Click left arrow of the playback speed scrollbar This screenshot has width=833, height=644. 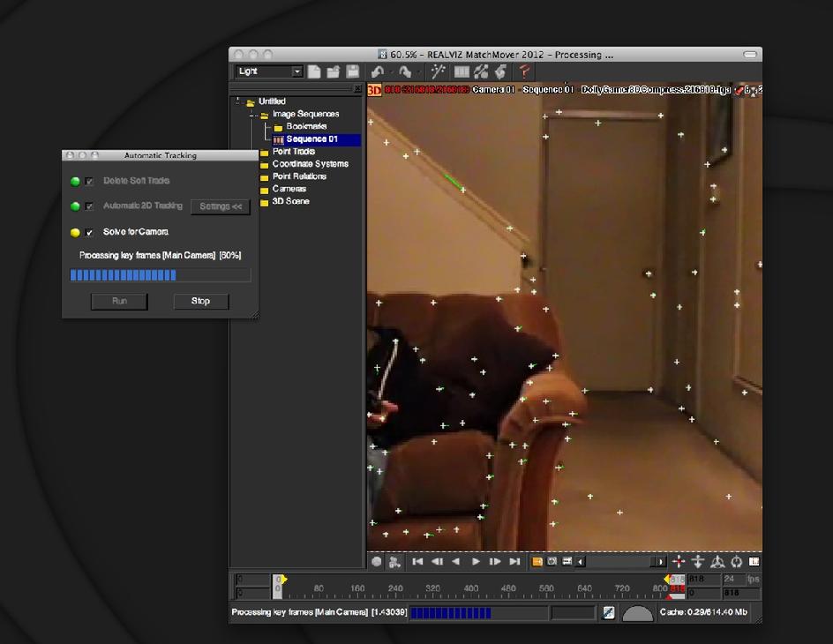(x=581, y=562)
